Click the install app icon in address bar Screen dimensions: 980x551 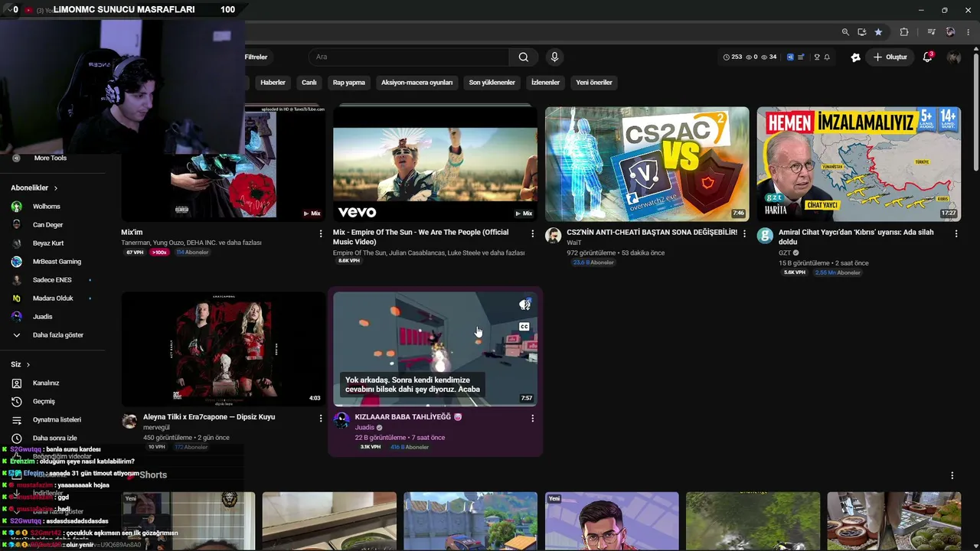[x=862, y=32]
